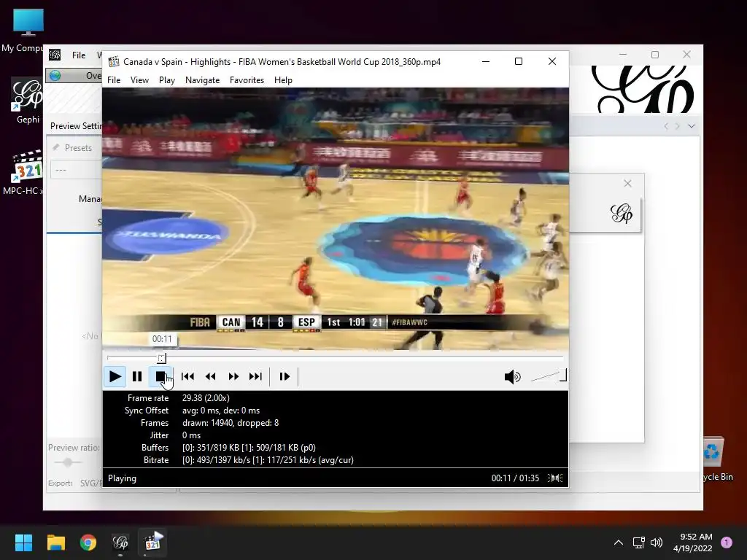Step forward one frame

coord(285,377)
